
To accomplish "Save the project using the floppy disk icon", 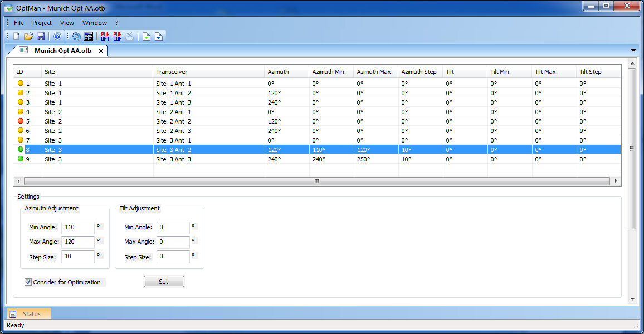I will click(x=41, y=37).
